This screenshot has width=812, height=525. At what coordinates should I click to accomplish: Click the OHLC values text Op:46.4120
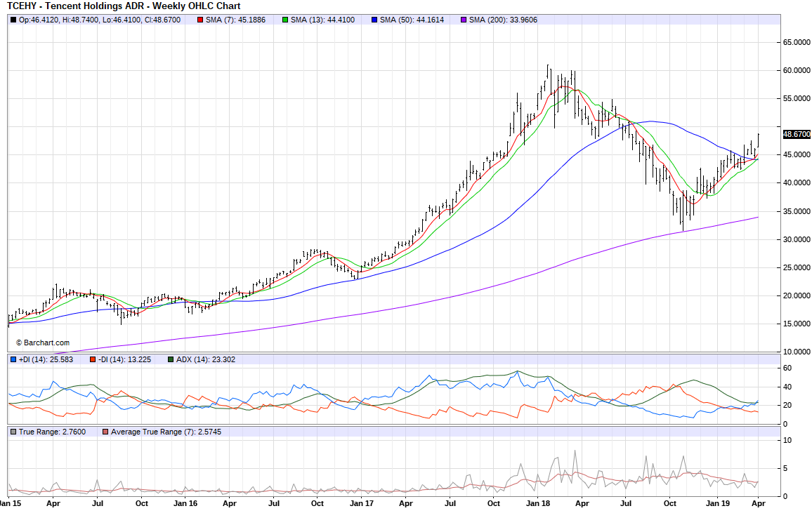click(100, 20)
